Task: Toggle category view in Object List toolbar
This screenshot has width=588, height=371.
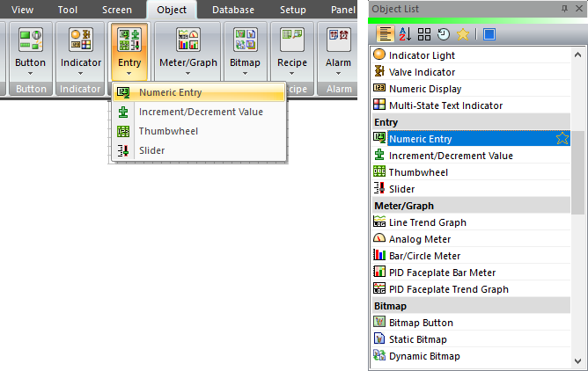Action: 384,34
